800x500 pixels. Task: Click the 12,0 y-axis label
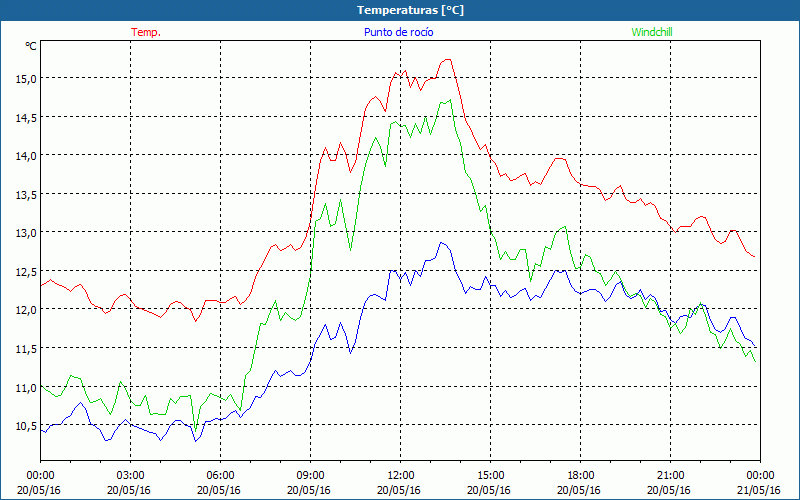[26, 310]
